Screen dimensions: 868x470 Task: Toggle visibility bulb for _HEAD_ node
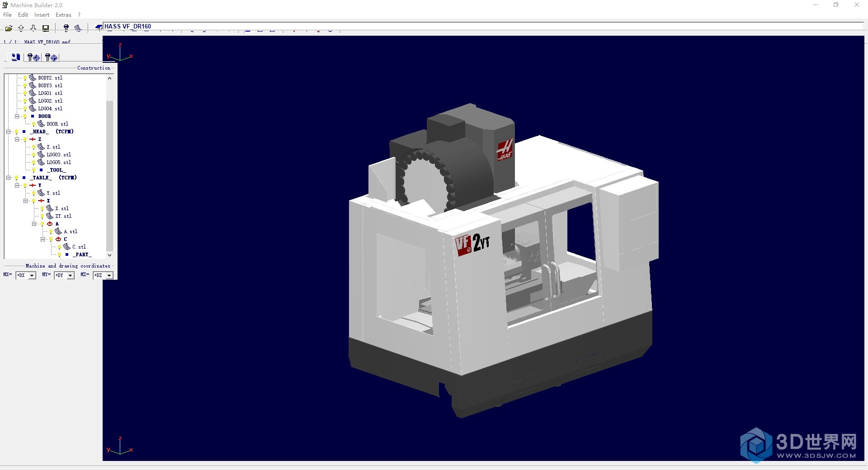click(x=17, y=132)
